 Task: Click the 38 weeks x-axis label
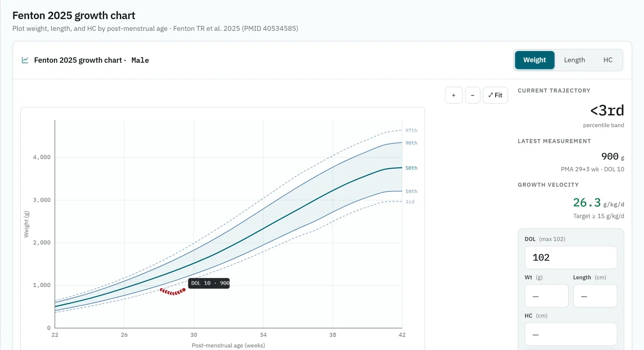coord(333,335)
